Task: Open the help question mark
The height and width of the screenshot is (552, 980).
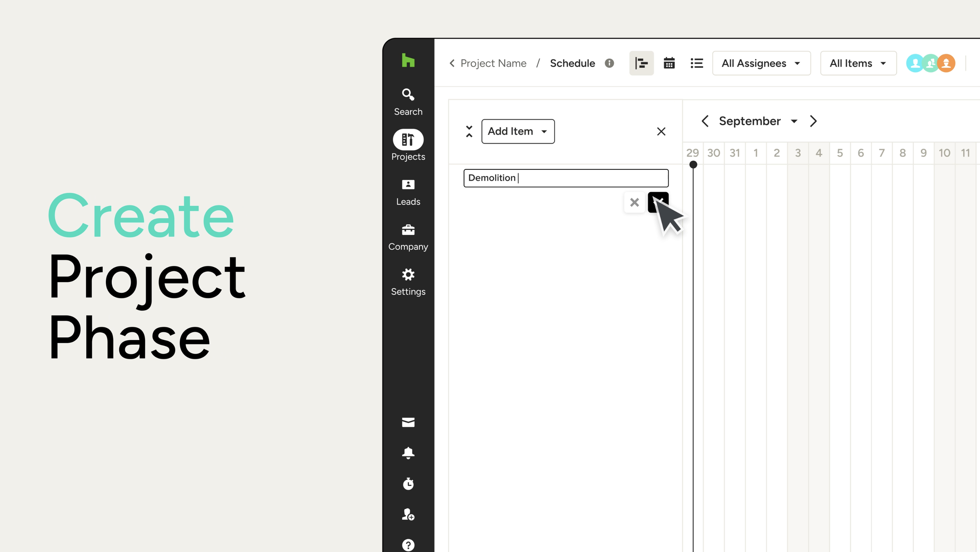Action: pyautogui.click(x=408, y=545)
